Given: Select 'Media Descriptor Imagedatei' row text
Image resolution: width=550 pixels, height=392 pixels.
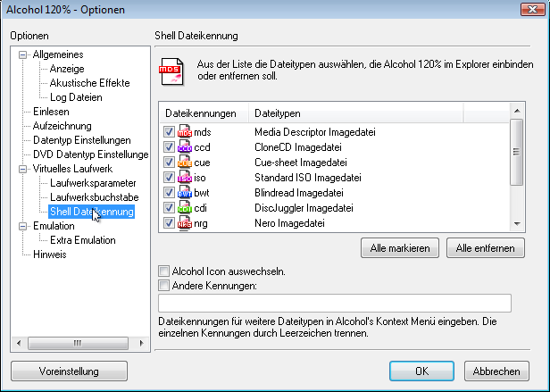Looking at the screenshot, I should pos(315,132).
